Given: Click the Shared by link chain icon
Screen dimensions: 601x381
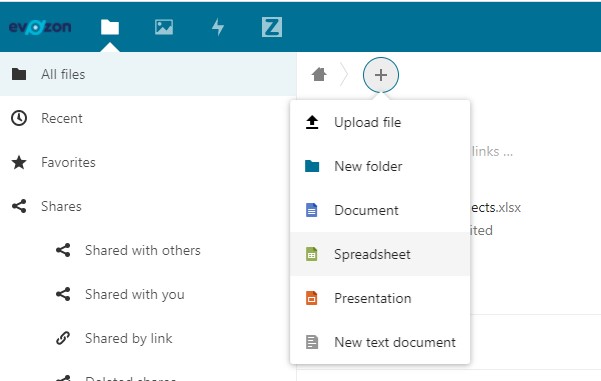Looking at the screenshot, I should 63,338.
